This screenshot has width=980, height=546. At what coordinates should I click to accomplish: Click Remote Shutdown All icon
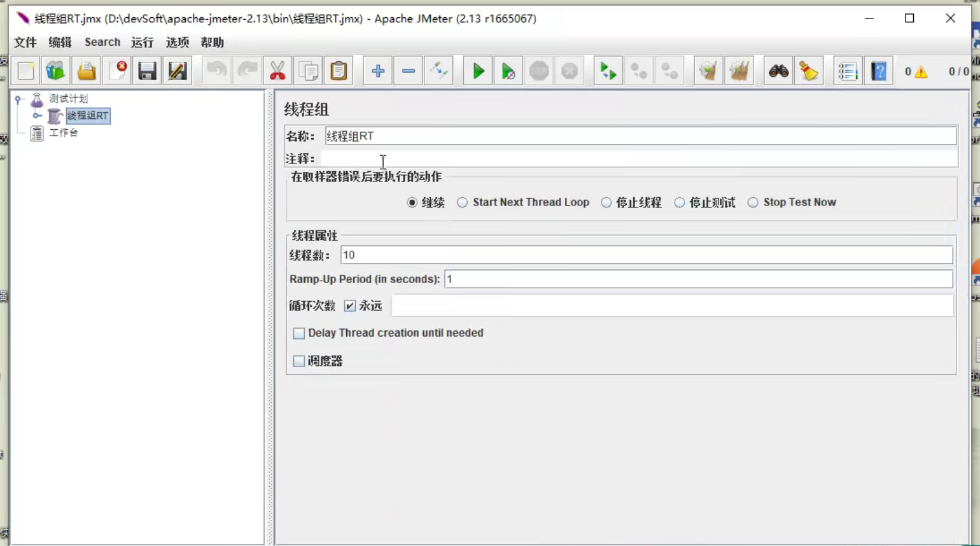[669, 71]
